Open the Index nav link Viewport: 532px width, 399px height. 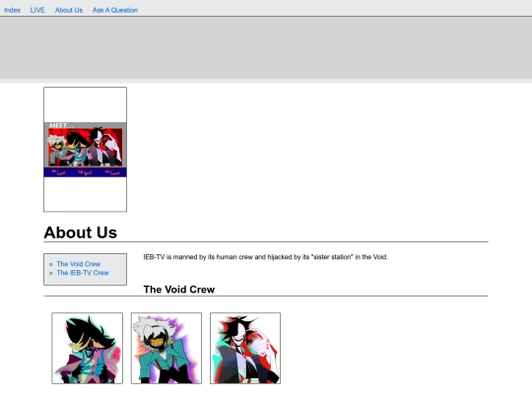point(12,10)
